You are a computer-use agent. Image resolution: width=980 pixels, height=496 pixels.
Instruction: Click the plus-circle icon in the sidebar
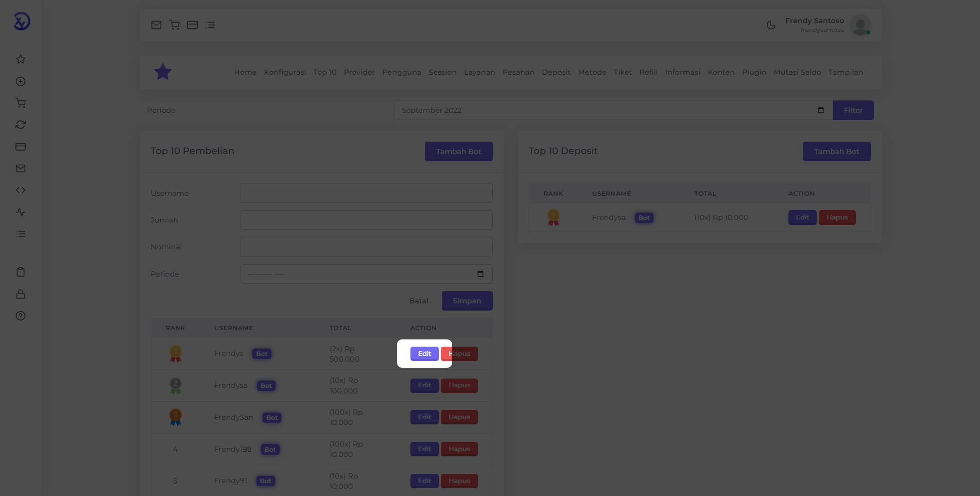21,81
